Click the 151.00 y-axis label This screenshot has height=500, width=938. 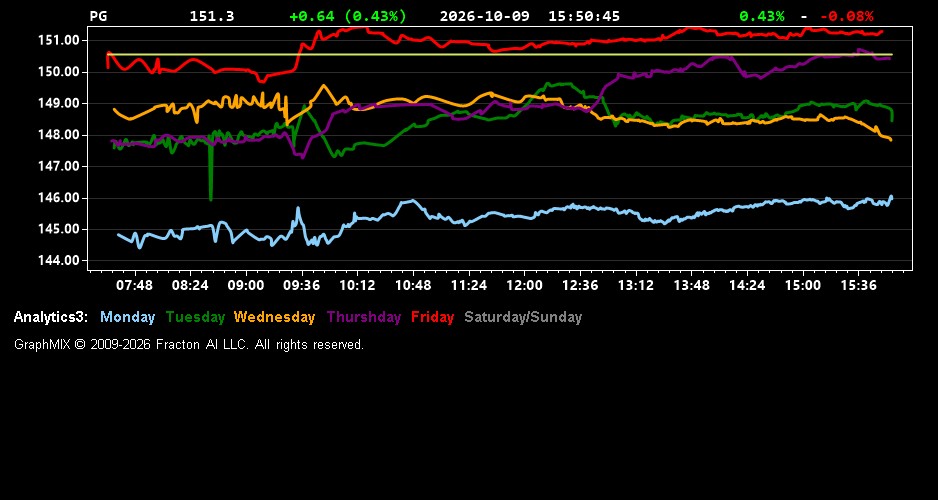click(x=59, y=41)
